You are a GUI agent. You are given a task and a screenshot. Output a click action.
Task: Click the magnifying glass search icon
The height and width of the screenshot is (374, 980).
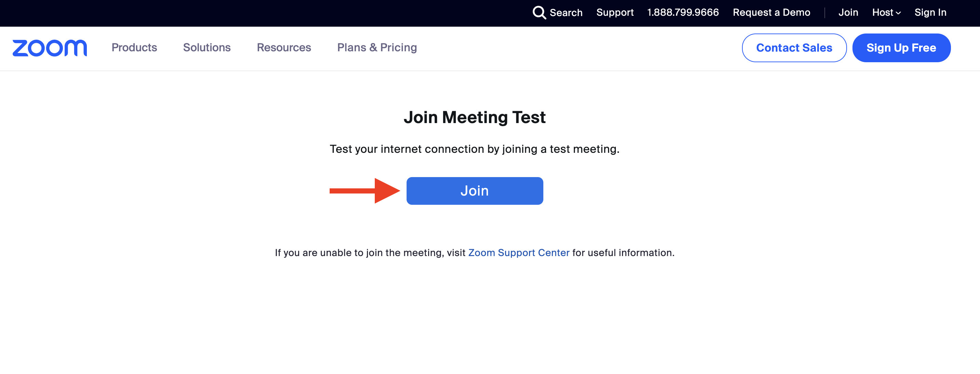pyautogui.click(x=539, y=13)
